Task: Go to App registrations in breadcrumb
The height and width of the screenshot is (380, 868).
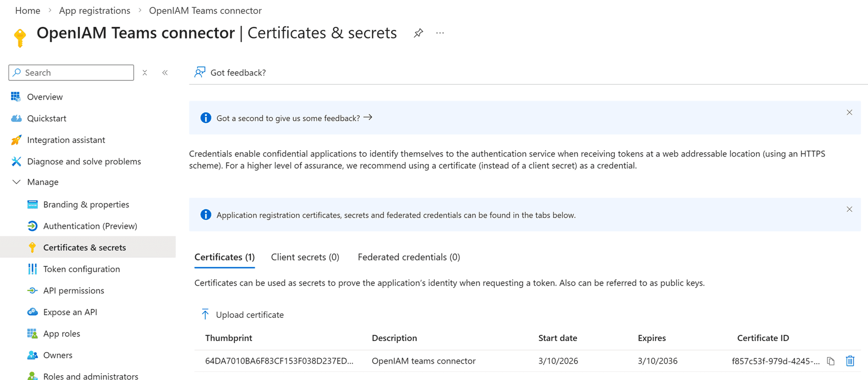Action: pyautogui.click(x=94, y=11)
